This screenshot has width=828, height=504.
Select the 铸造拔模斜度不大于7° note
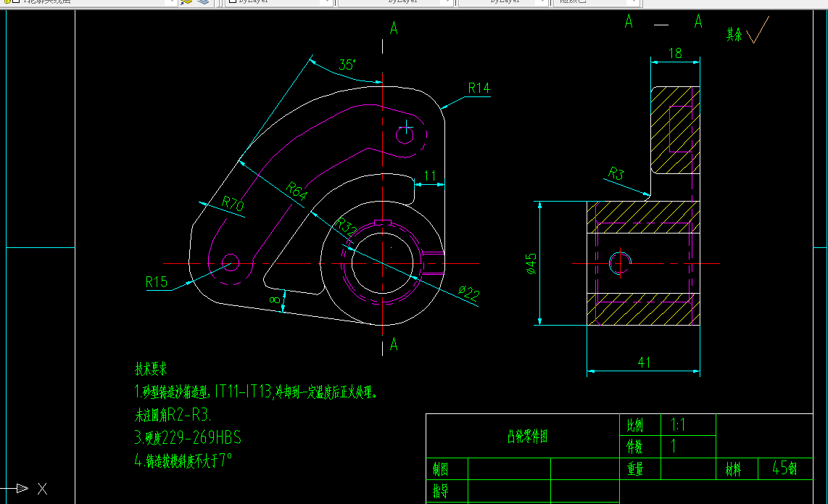pos(183,460)
